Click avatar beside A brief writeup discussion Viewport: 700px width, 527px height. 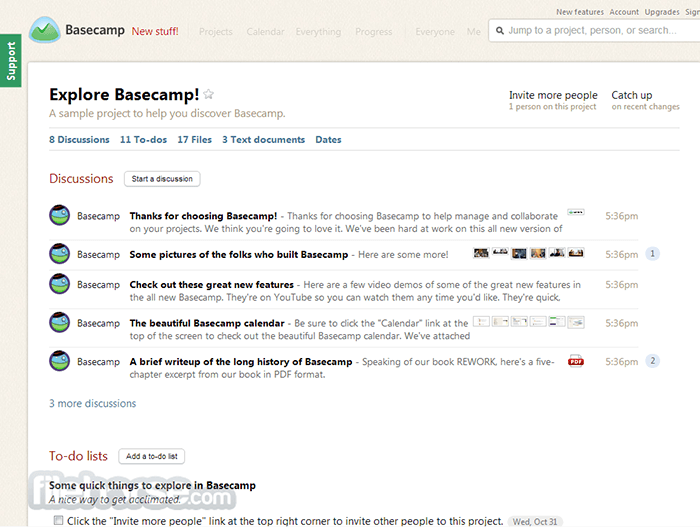59,361
